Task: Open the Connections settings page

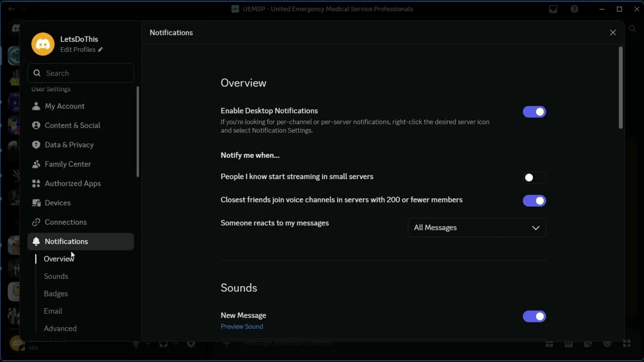Action: [x=80, y=222]
